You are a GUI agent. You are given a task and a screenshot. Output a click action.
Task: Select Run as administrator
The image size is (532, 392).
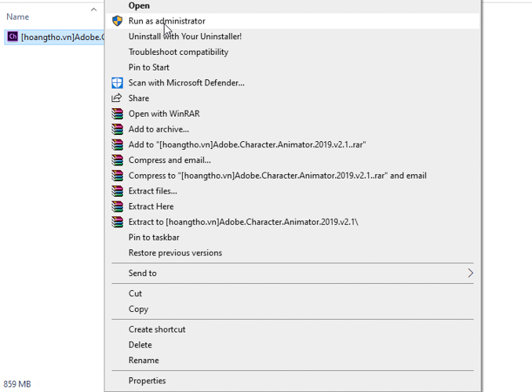(293, 21)
